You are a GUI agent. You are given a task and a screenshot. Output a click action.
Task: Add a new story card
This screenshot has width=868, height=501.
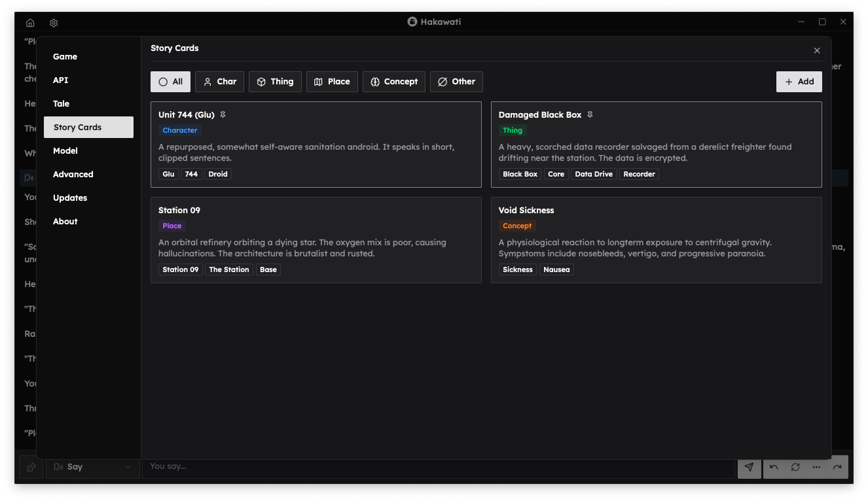799,82
